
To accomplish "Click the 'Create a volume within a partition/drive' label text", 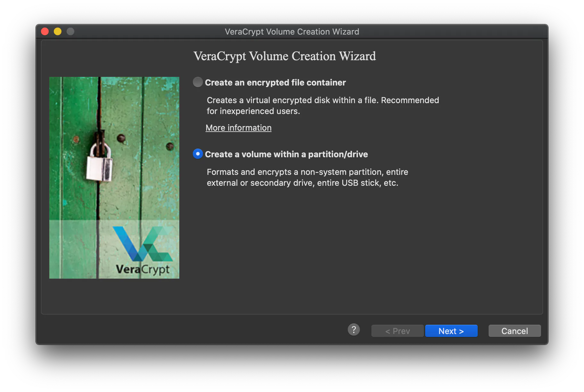I will [286, 154].
